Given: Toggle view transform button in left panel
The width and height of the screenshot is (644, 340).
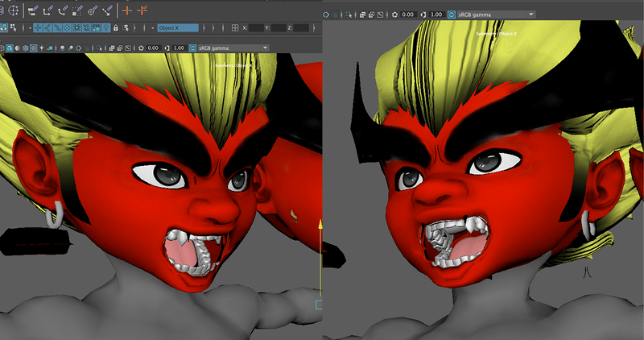Looking at the screenshot, I should coord(192,48).
